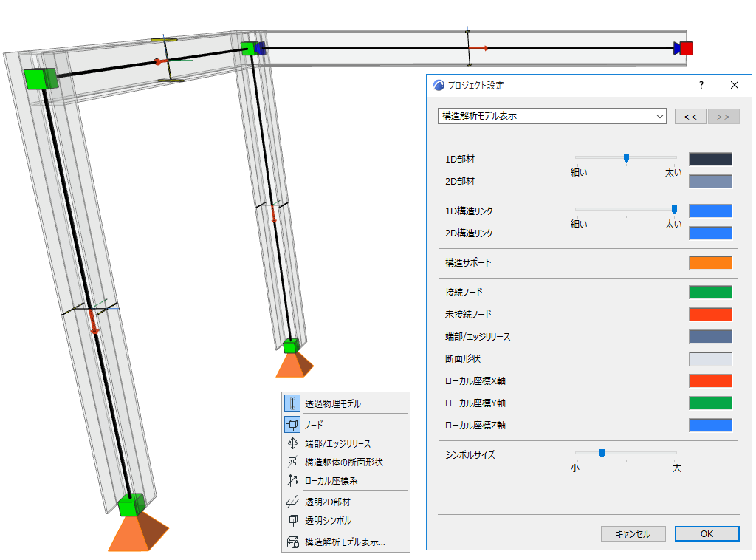The image size is (756, 560).
Task: Click the red unconnected node at beam end
Action: click(x=686, y=48)
